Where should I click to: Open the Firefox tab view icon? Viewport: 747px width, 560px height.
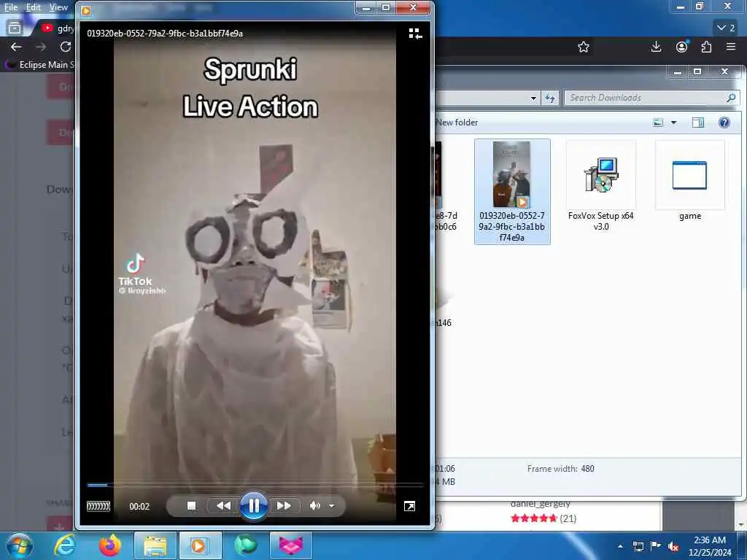15,28
